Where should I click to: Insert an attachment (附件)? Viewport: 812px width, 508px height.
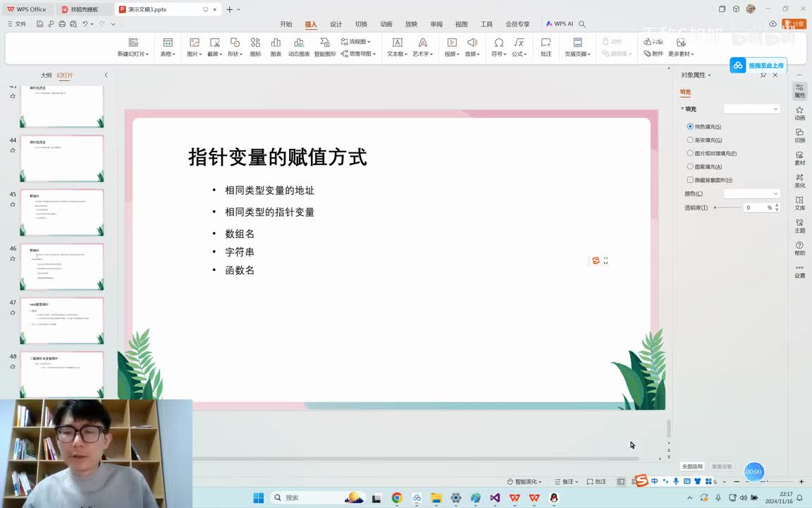653,54
